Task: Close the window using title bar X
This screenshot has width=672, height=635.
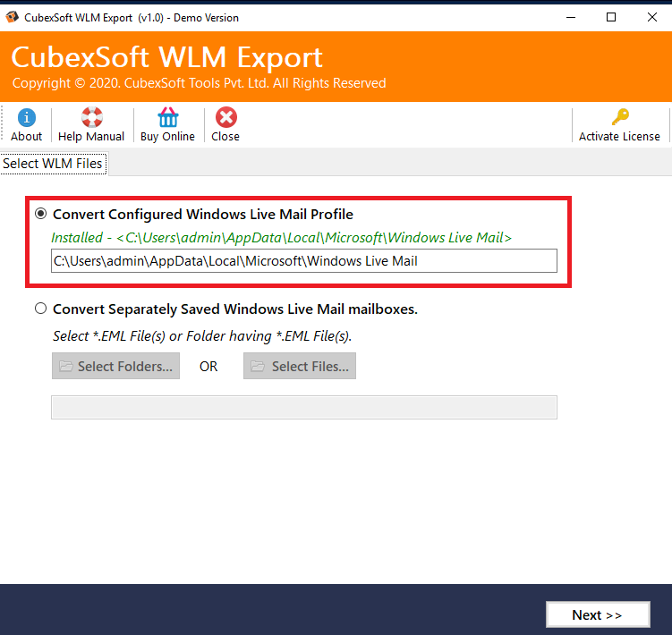Action: 651,17
